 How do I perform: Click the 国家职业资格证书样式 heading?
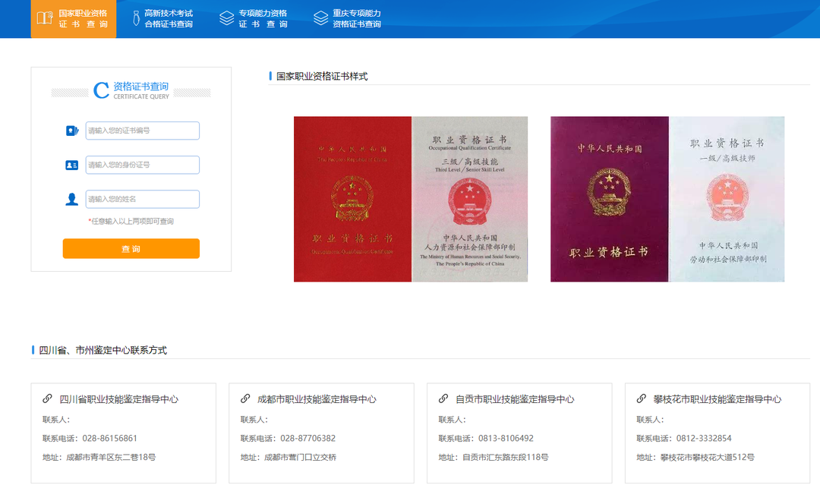click(x=322, y=77)
